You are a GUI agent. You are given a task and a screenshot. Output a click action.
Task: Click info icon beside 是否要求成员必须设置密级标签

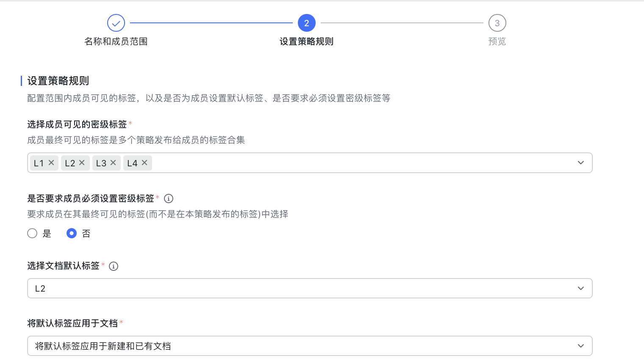[169, 199]
